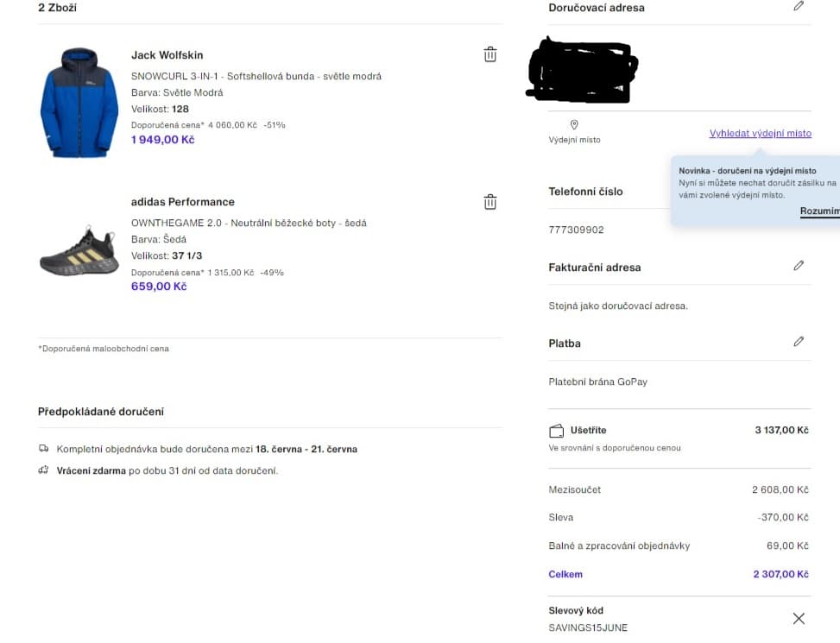The height and width of the screenshot is (643, 840).
Task: Click SNOWCURL 3-IN-1 product title
Action: (x=256, y=76)
